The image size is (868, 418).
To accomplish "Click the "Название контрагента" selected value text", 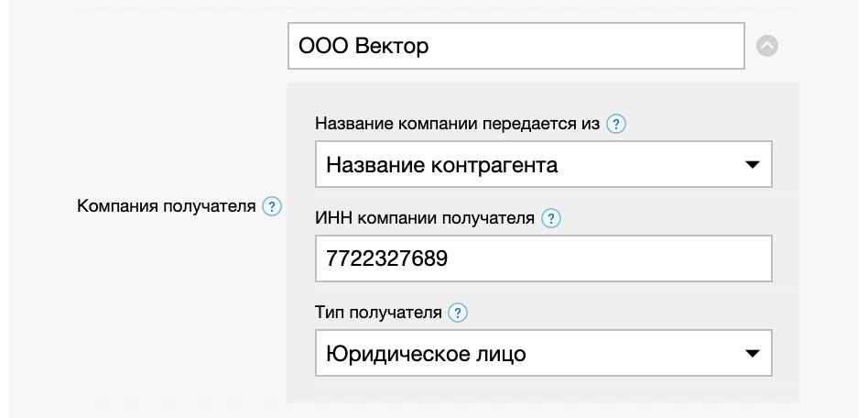I will [x=442, y=165].
